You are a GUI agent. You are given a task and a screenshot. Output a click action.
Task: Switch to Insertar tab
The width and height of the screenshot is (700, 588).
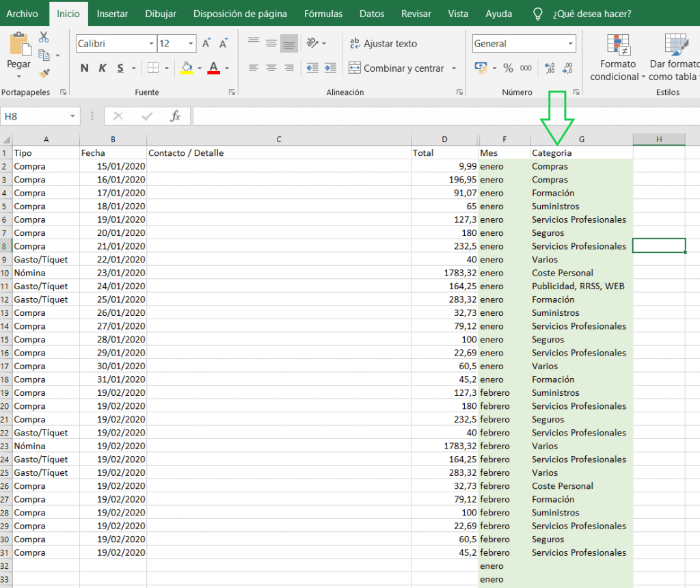coord(113,14)
